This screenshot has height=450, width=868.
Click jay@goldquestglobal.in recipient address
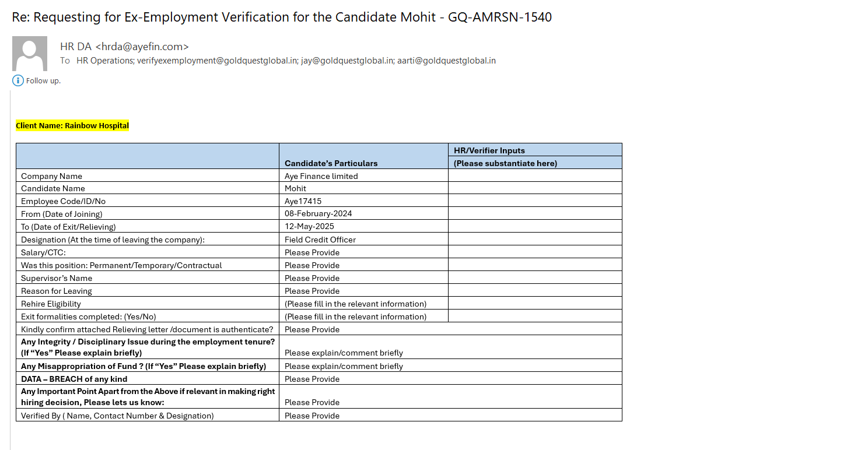tap(347, 61)
